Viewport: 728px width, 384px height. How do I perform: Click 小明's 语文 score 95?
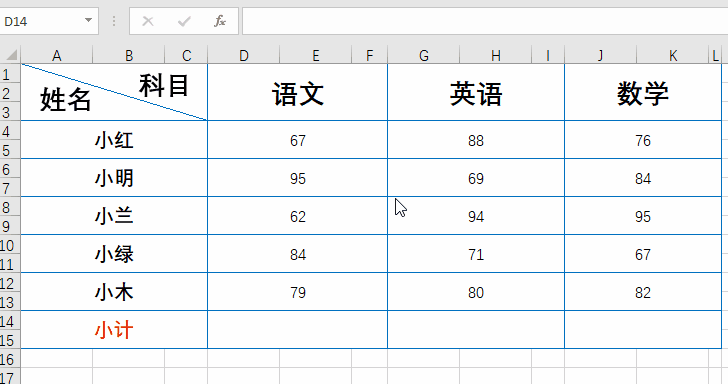point(298,178)
